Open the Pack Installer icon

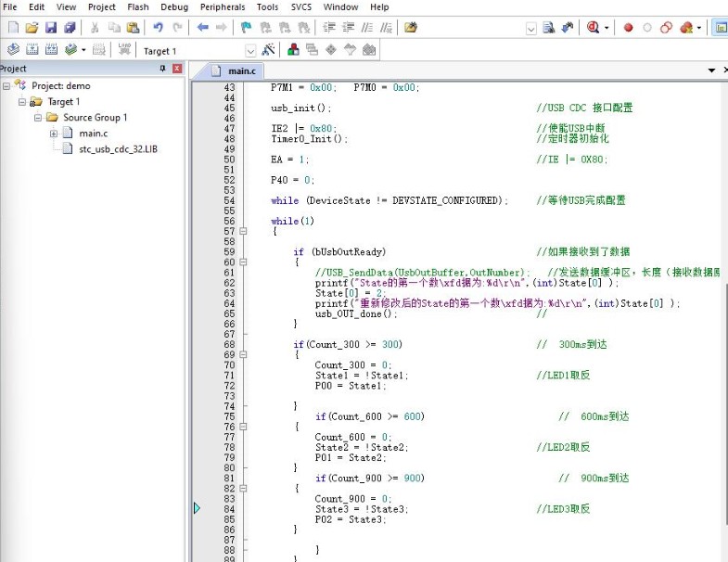369,49
